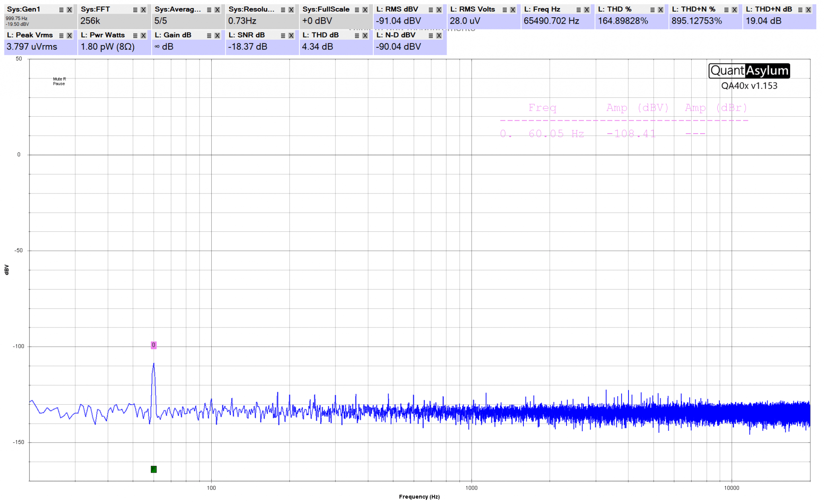This screenshot has width=824, height=504.
Task: Click the 3.797 uVrms peak reading
Action: [x=32, y=47]
